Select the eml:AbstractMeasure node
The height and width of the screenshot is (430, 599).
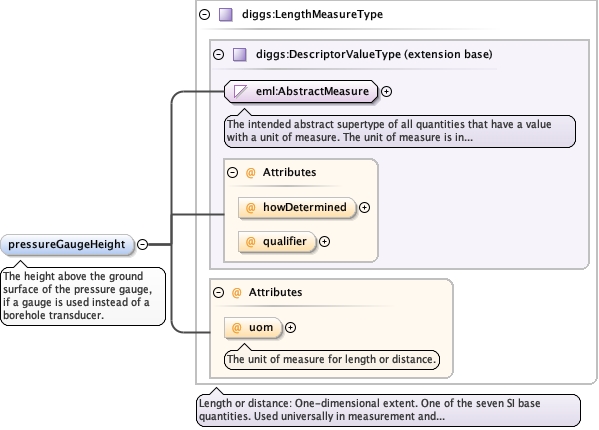click(x=301, y=92)
